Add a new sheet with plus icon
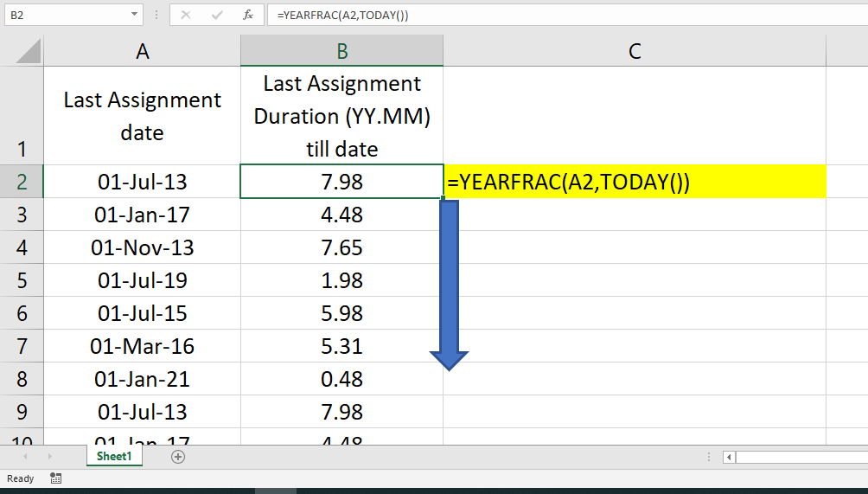Image resolution: width=868 pixels, height=494 pixels. pos(178,457)
